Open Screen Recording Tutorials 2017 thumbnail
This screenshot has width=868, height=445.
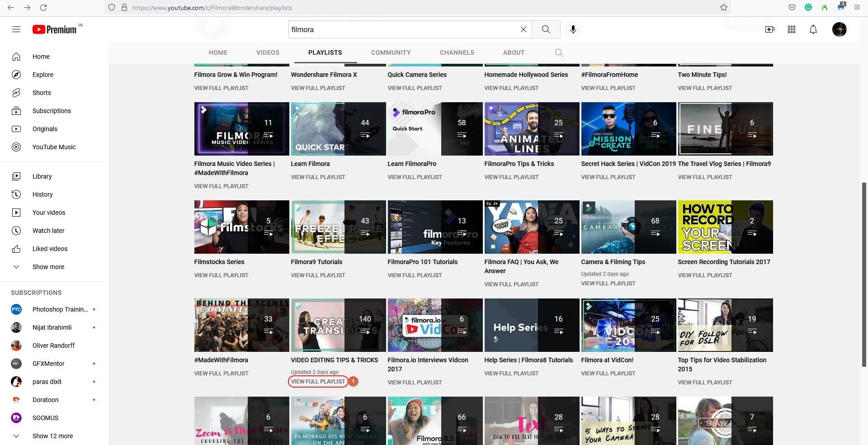tap(725, 227)
